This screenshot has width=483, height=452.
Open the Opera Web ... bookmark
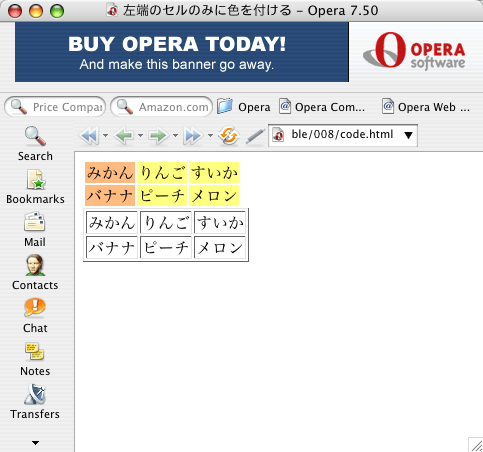[426, 107]
